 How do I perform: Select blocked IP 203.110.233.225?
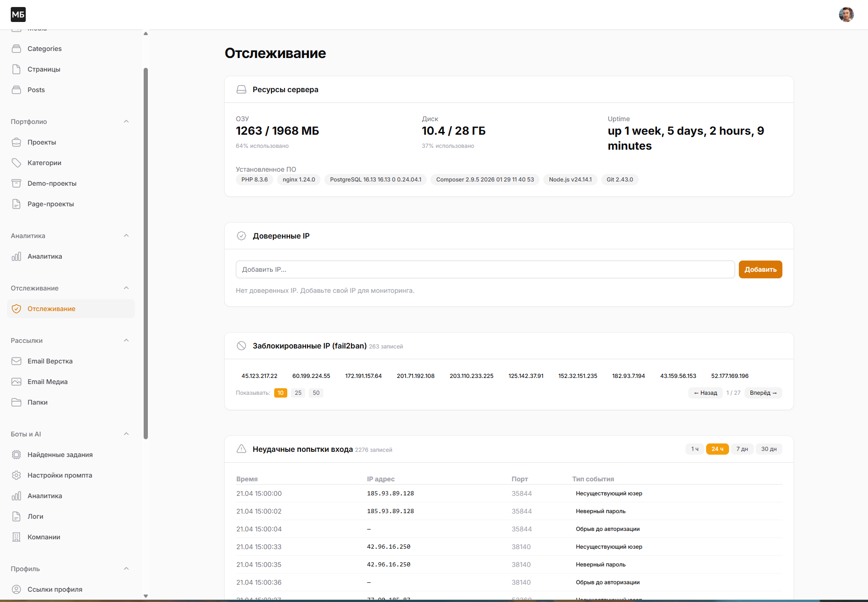pyautogui.click(x=472, y=376)
